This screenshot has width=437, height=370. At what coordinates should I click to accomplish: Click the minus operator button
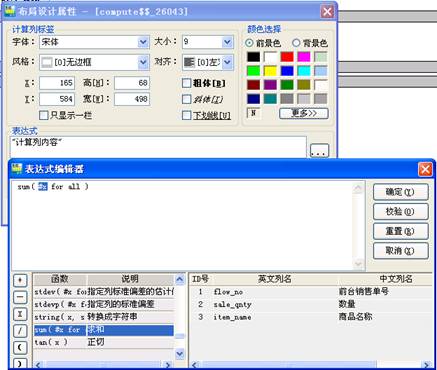tap(20, 297)
